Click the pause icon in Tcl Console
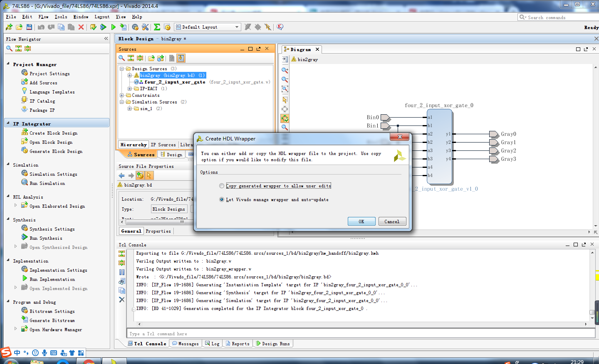Image resolution: width=599 pixels, height=364 pixels. [122, 272]
